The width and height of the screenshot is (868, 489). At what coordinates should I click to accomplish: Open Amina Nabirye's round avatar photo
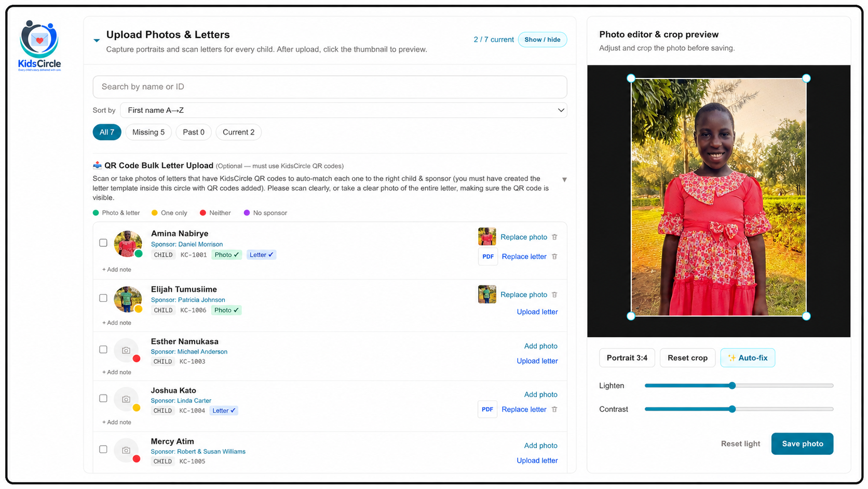coord(128,244)
